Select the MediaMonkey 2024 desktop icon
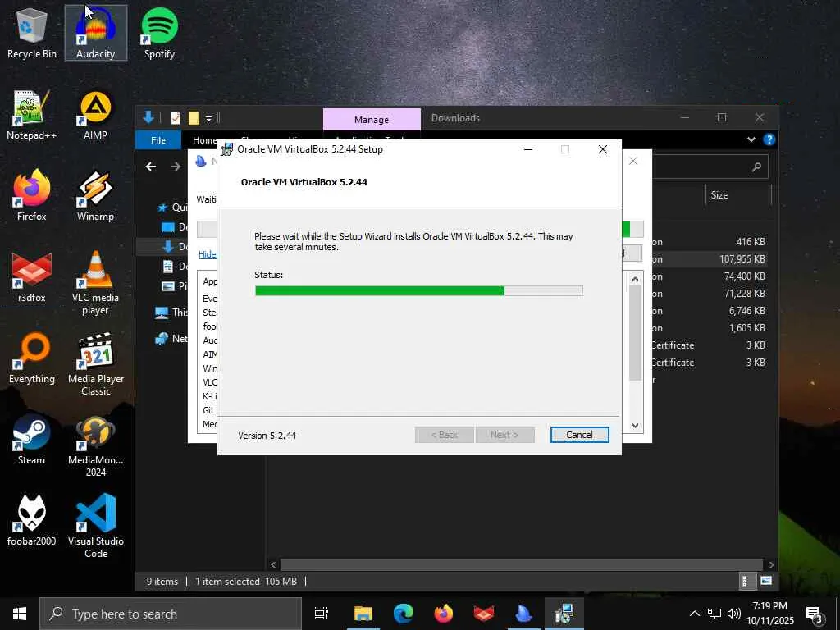The height and width of the screenshot is (630, 840). click(x=95, y=445)
